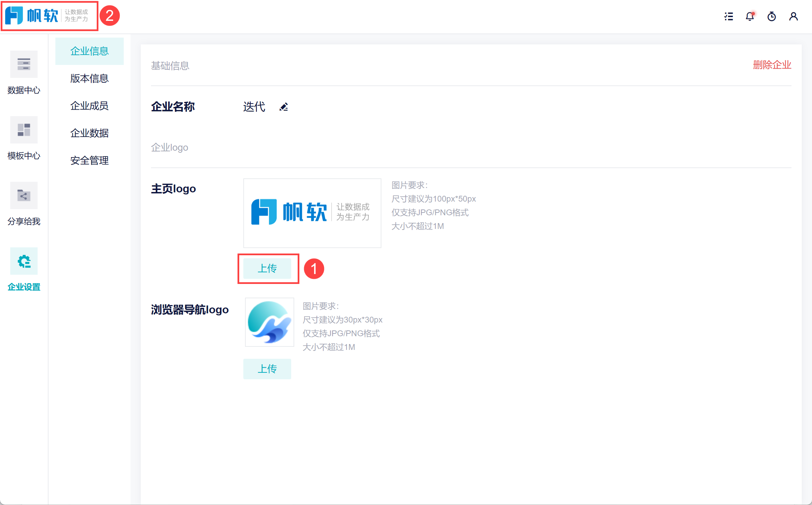Viewport: 812px width, 505px height.
Task: Open the user profile icon
Action: click(x=794, y=16)
